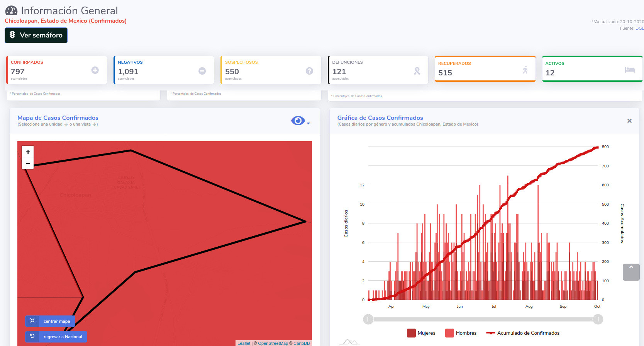Image resolution: width=644 pixels, height=346 pixels.
Task: Close the Gráfica de Casos Confirmados panel
Action: click(629, 121)
